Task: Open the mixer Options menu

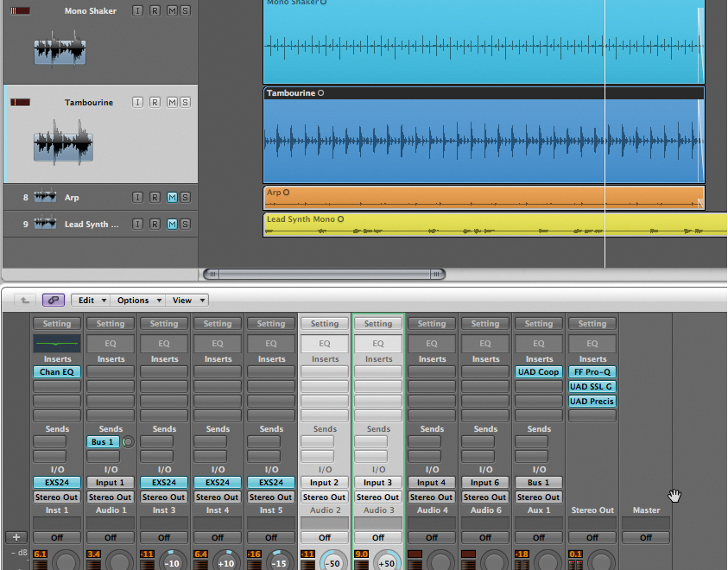Action: coord(137,300)
